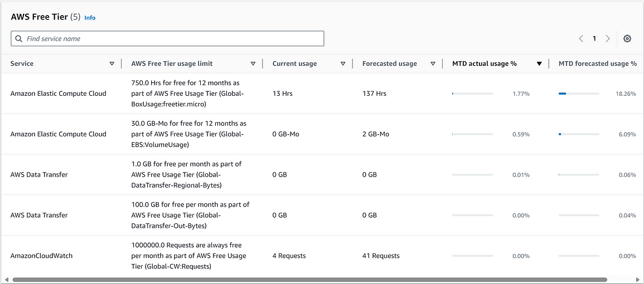Image resolution: width=644 pixels, height=284 pixels.
Task: Click the 0.06% forecasted usage value
Action: tap(627, 175)
